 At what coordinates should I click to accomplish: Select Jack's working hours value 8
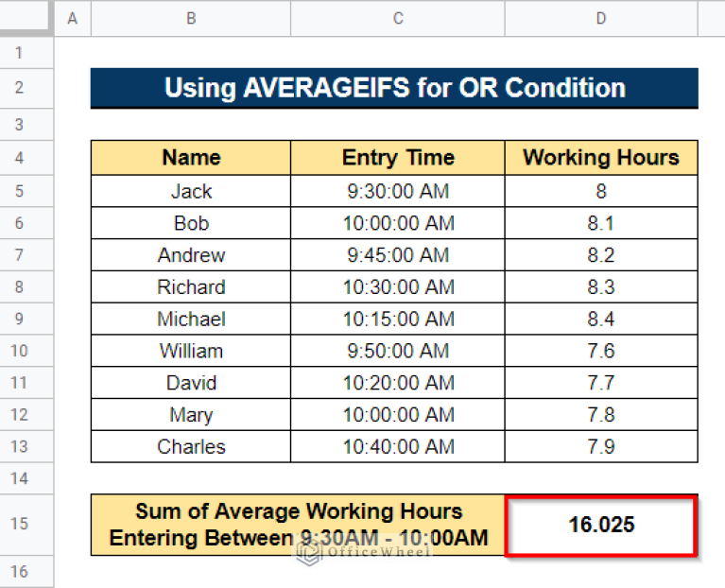point(601,191)
